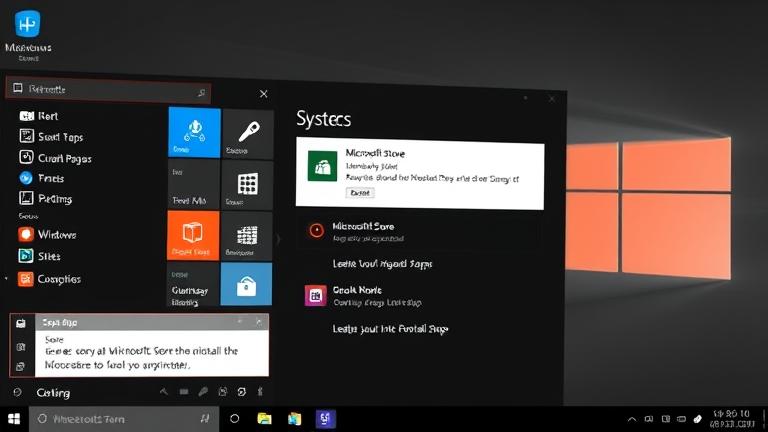Viewport: 768px width, 432px height.
Task: Open the checkered calendar tile beside the orange tile
Action: [247, 236]
